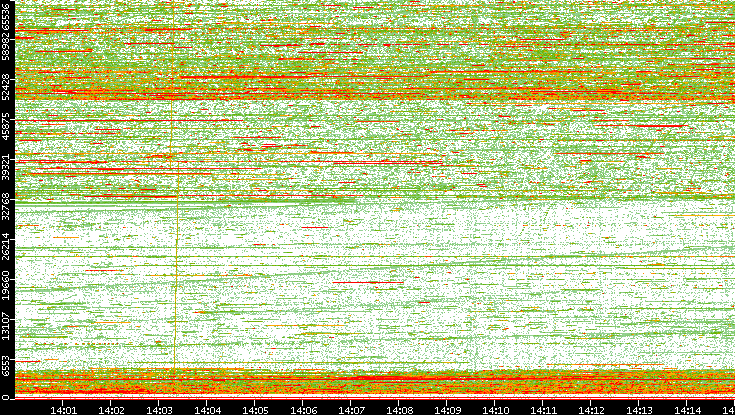Click the 14:07 time axis label
Viewport: 735px width, 415px height.
(x=351, y=409)
